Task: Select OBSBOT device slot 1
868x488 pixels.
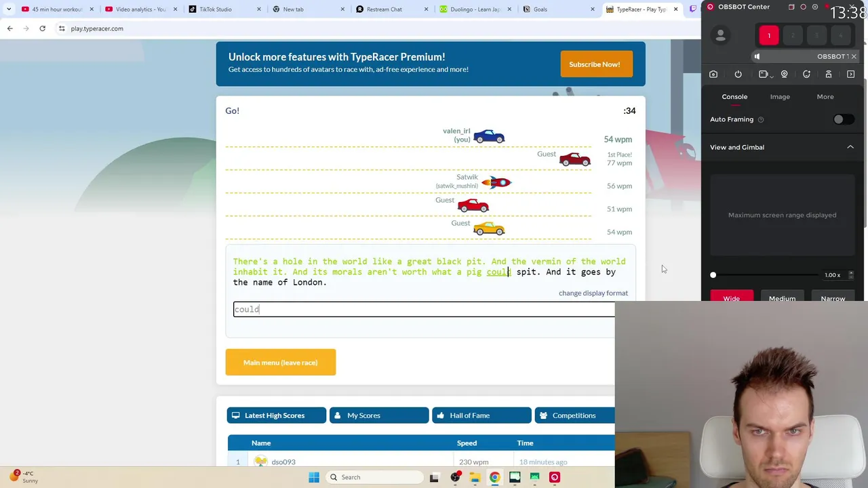Action: pyautogui.click(x=769, y=35)
